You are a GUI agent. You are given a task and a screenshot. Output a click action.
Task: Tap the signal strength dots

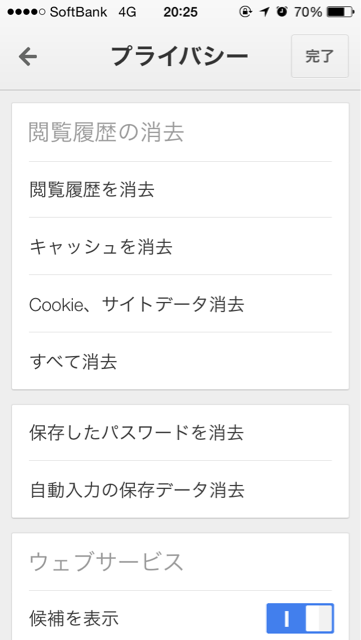[x=26, y=12]
